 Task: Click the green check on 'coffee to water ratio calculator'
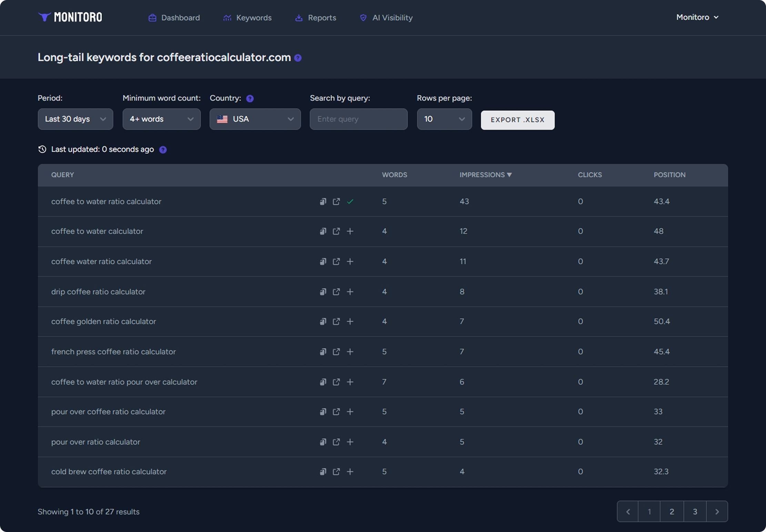coord(351,202)
